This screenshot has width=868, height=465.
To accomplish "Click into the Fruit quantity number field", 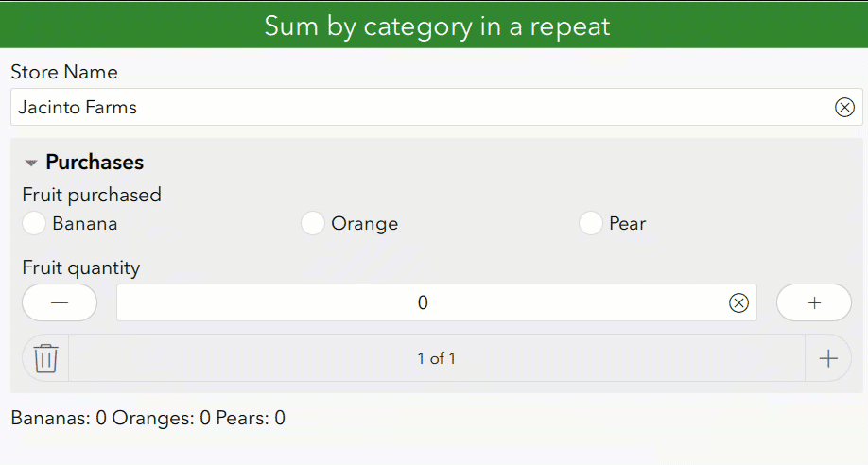I will pos(422,302).
